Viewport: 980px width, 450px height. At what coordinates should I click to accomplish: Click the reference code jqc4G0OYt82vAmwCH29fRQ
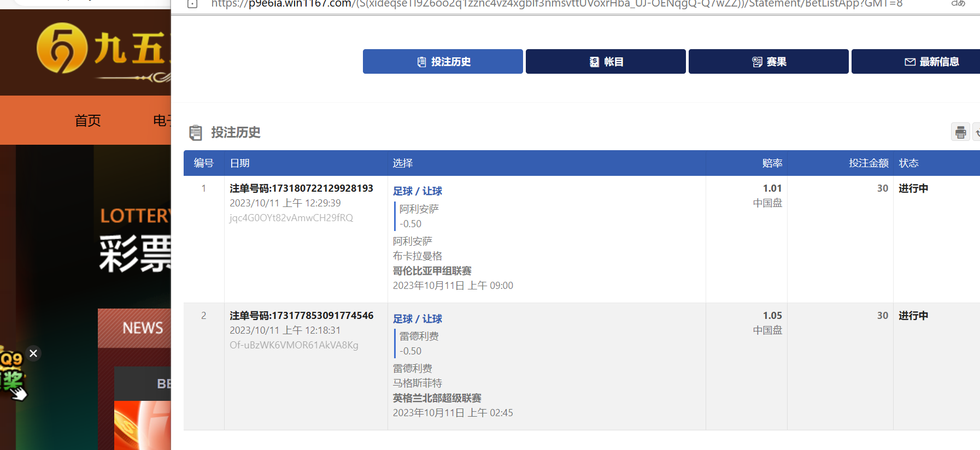tap(291, 218)
